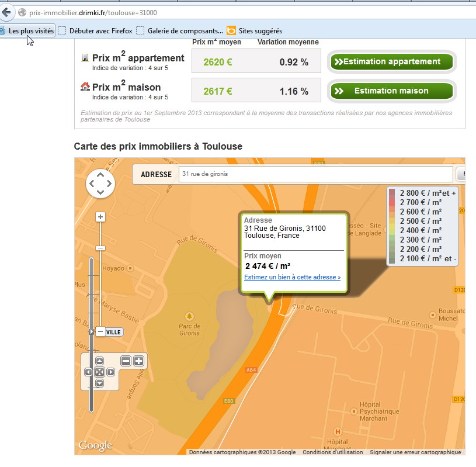Click the Estimation appartement button

392,61
